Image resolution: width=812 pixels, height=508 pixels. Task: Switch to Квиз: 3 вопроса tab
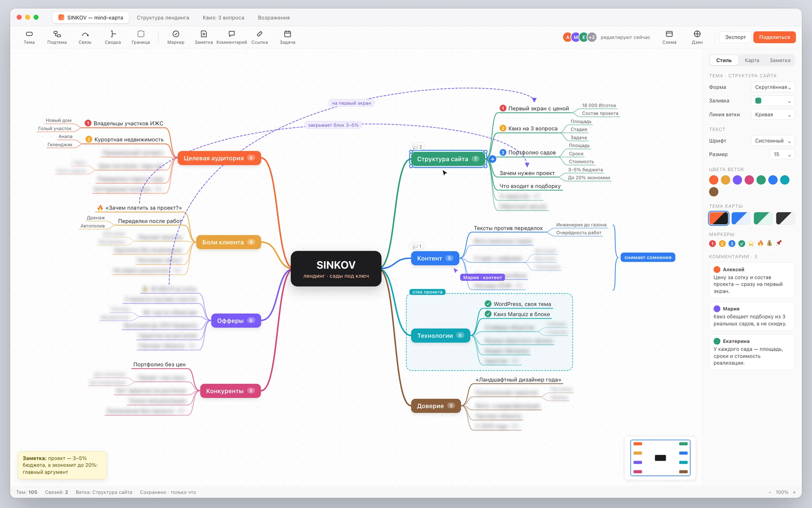pyautogui.click(x=223, y=17)
